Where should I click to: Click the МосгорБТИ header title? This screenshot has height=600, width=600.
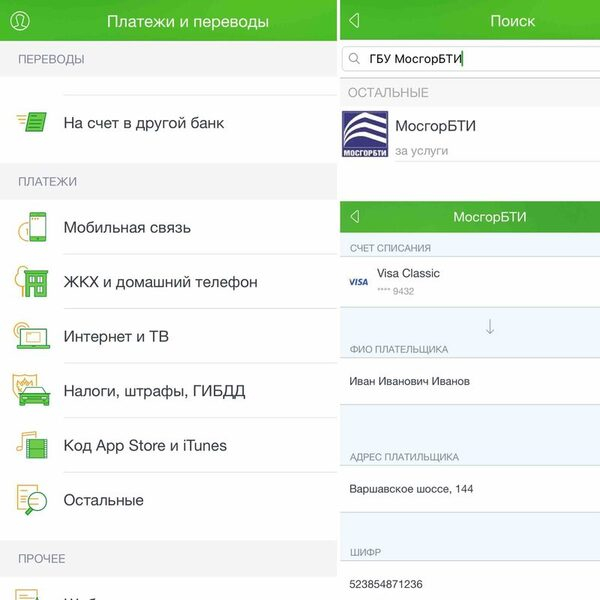(x=490, y=217)
